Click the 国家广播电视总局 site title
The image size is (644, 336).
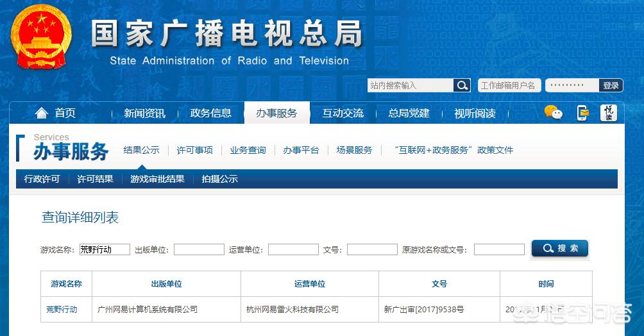click(x=226, y=33)
